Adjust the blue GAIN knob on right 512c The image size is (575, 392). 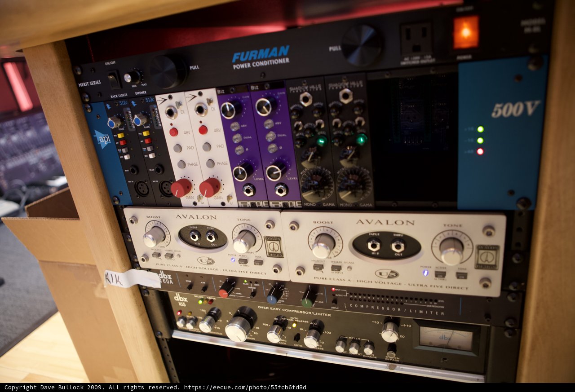coord(140,119)
